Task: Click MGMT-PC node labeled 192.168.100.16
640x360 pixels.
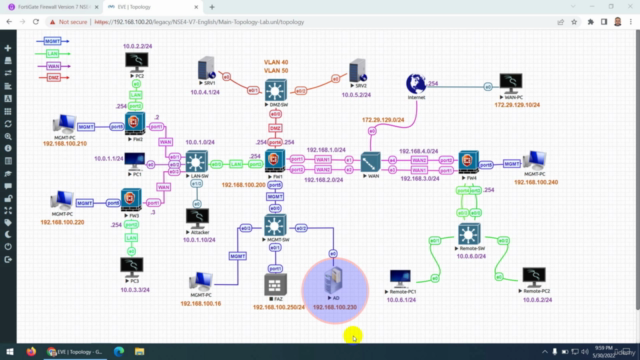Action: tap(201, 282)
